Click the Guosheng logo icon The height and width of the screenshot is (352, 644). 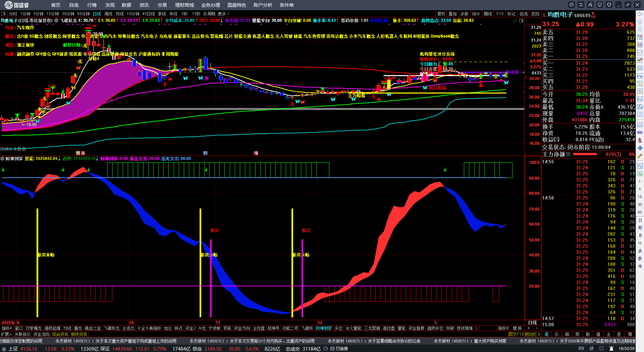click(8, 5)
